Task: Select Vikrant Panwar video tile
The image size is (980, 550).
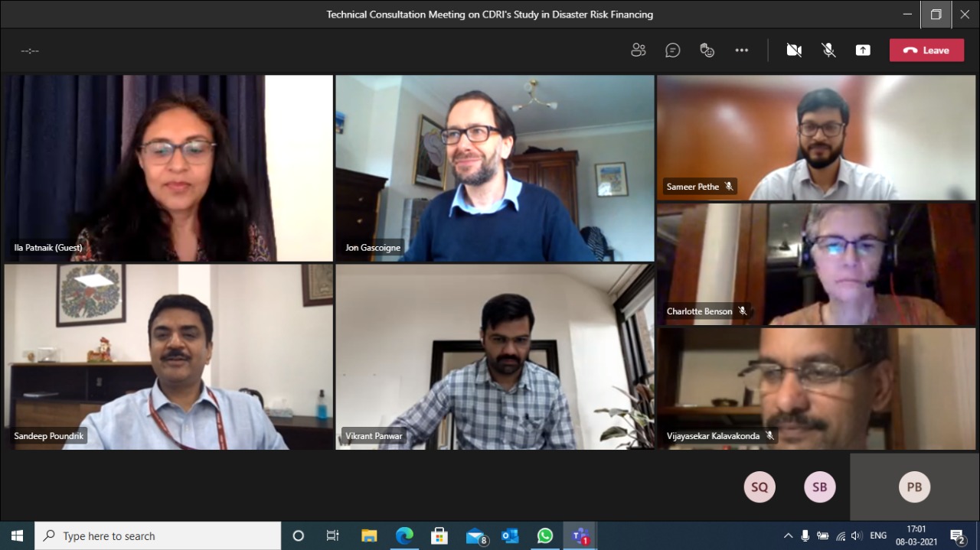Action: tap(495, 356)
